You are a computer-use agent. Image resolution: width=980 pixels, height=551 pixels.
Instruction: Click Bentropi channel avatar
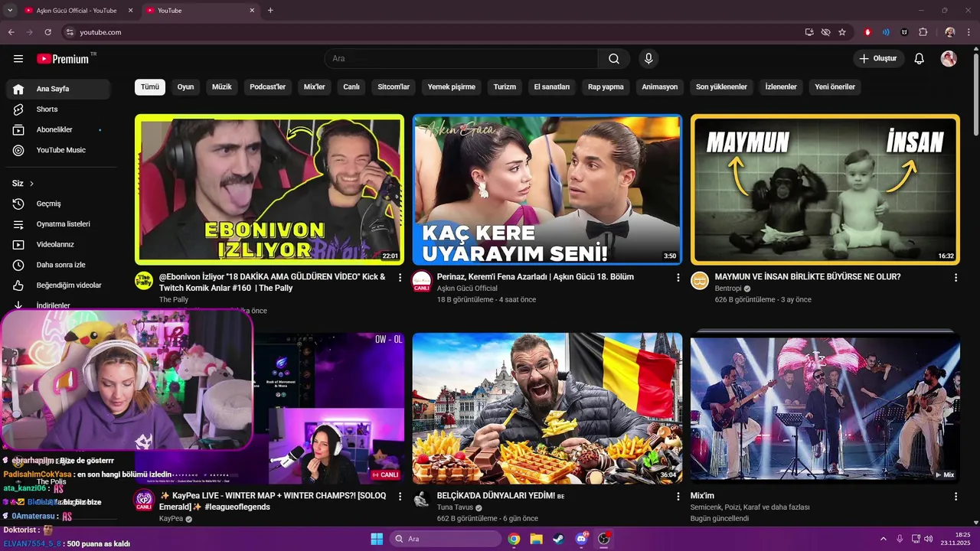coord(700,281)
